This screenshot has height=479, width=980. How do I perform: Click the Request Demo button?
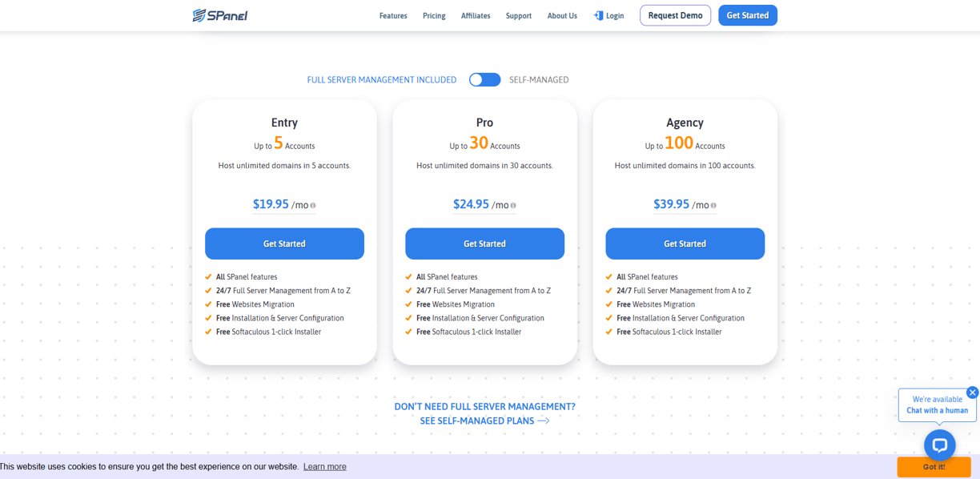point(675,15)
